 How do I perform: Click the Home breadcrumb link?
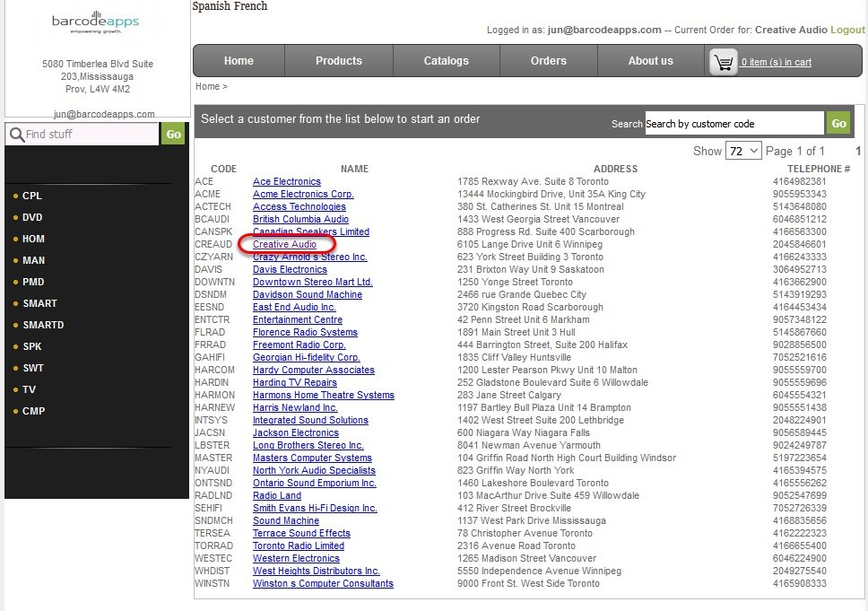pyautogui.click(x=208, y=86)
